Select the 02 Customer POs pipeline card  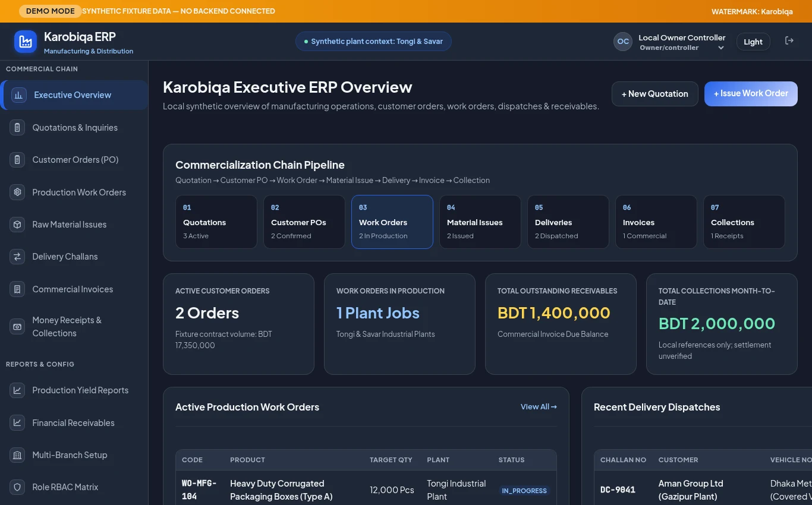click(304, 222)
